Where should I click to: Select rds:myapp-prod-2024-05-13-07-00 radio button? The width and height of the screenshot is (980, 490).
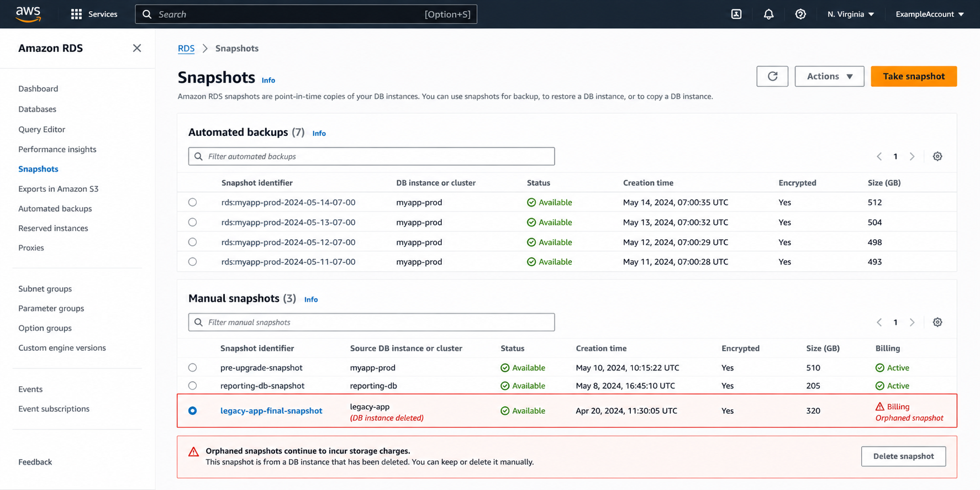point(192,222)
